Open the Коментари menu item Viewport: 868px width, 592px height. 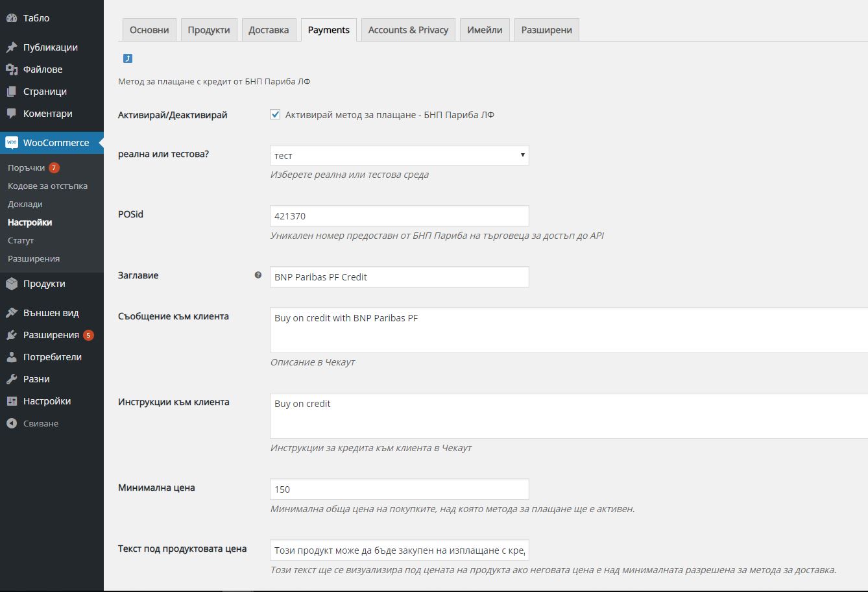click(52, 114)
